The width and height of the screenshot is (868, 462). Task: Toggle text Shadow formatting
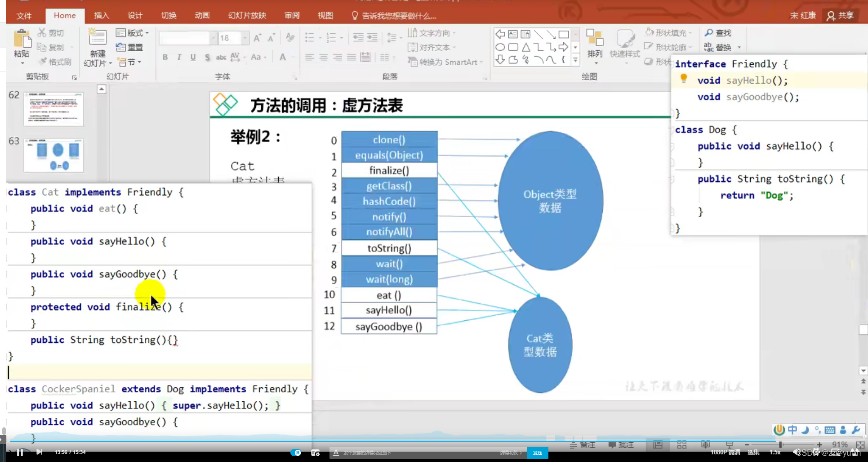(207, 57)
